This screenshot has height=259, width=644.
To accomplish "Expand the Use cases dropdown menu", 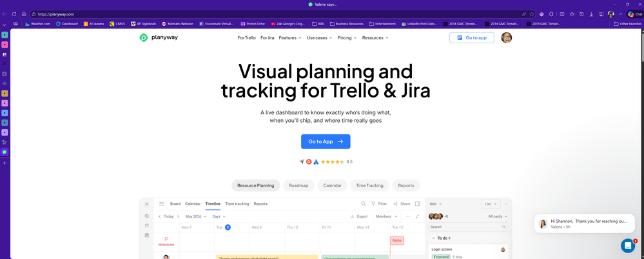I will tap(320, 38).
